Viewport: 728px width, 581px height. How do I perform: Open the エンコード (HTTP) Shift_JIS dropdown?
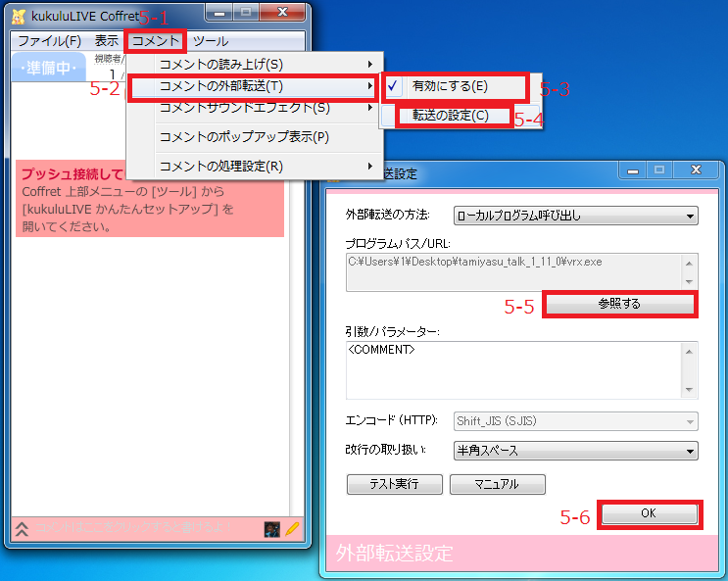pos(576,421)
